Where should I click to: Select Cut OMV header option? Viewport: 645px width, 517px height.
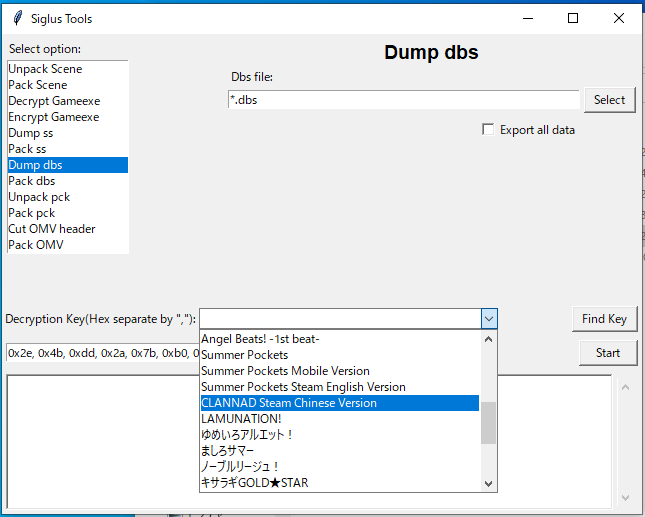pyautogui.click(x=68, y=229)
